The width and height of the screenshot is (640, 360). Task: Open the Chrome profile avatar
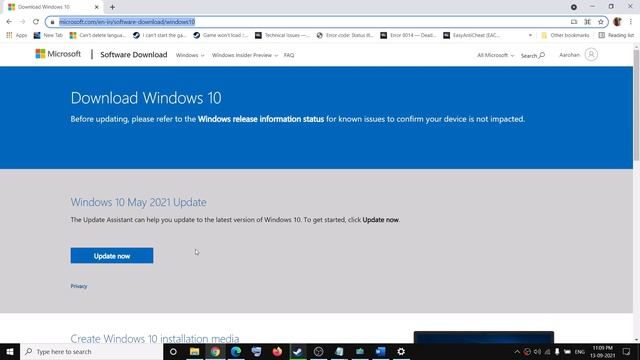pos(617,22)
